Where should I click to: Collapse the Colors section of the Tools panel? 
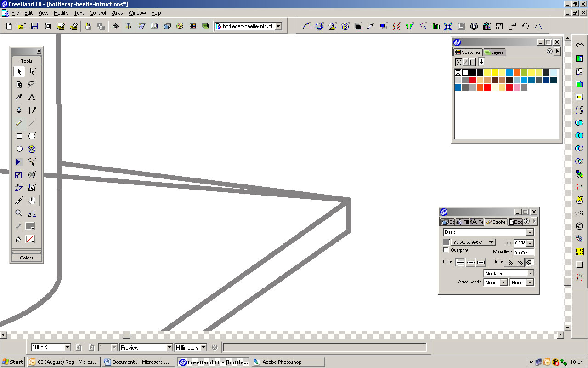point(26,258)
